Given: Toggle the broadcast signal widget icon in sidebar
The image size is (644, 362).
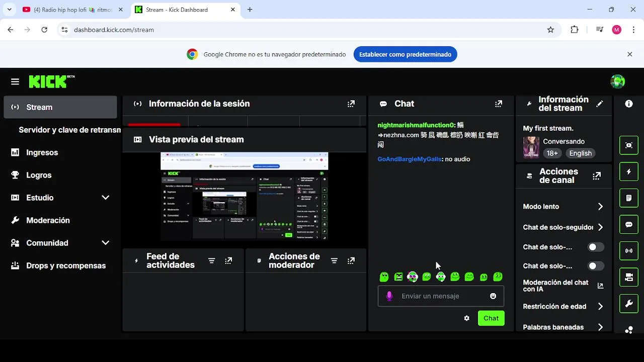Looking at the screenshot, I should pos(629,250).
